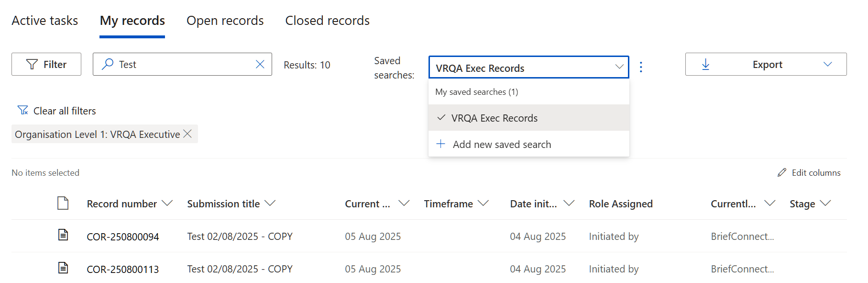
Task: Remove the VRQA Executive filter chip
Action: 188,134
